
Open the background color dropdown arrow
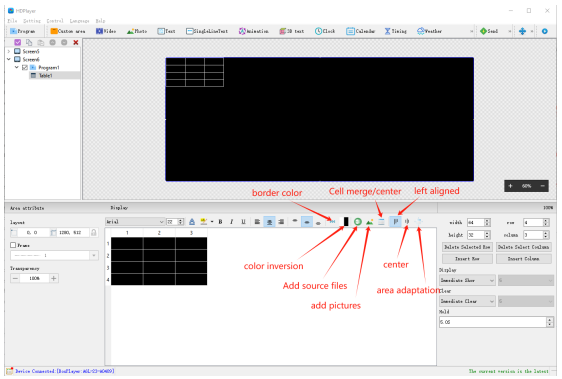(x=212, y=222)
